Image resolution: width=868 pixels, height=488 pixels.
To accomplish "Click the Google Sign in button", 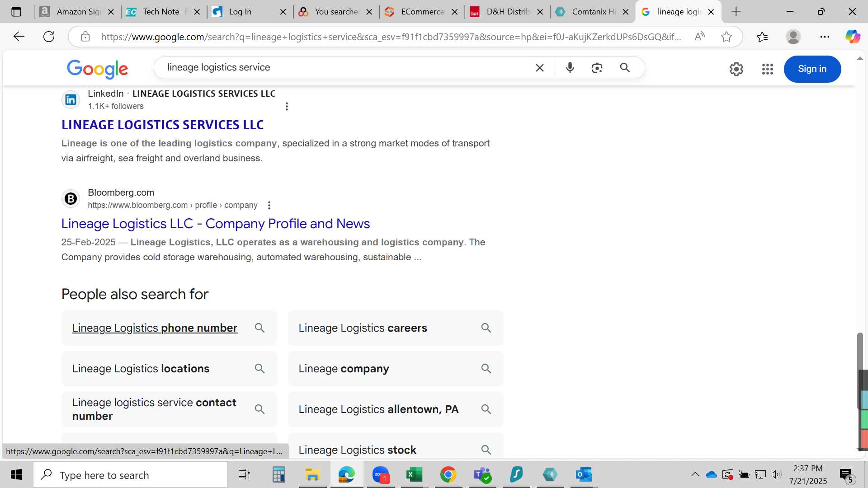I will click(812, 69).
